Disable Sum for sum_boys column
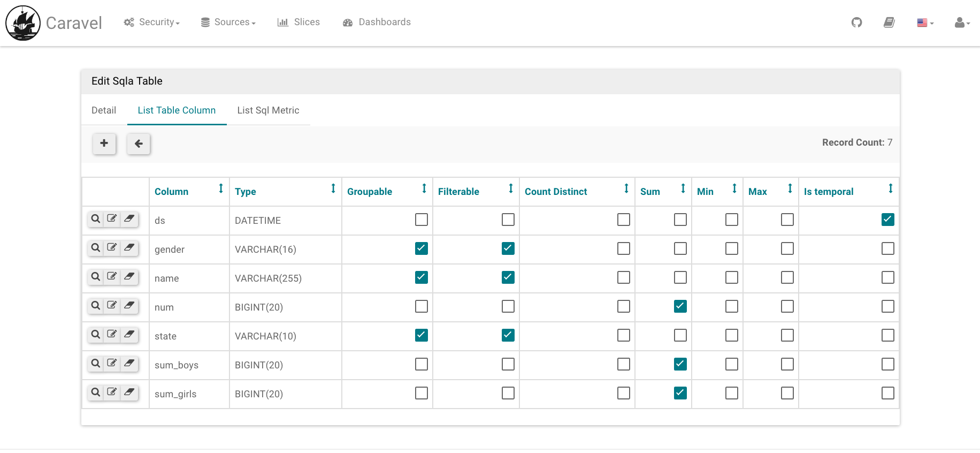980x453 pixels. click(680, 364)
